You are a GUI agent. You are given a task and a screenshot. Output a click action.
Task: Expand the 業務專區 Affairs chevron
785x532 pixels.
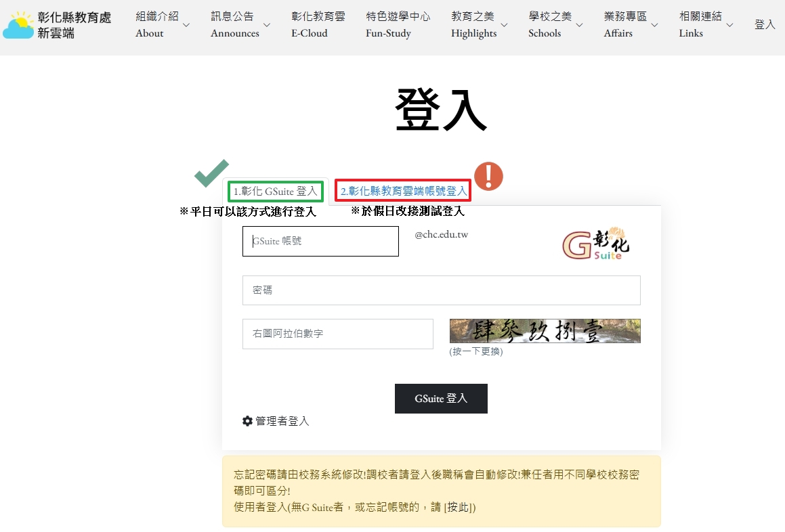click(x=654, y=25)
